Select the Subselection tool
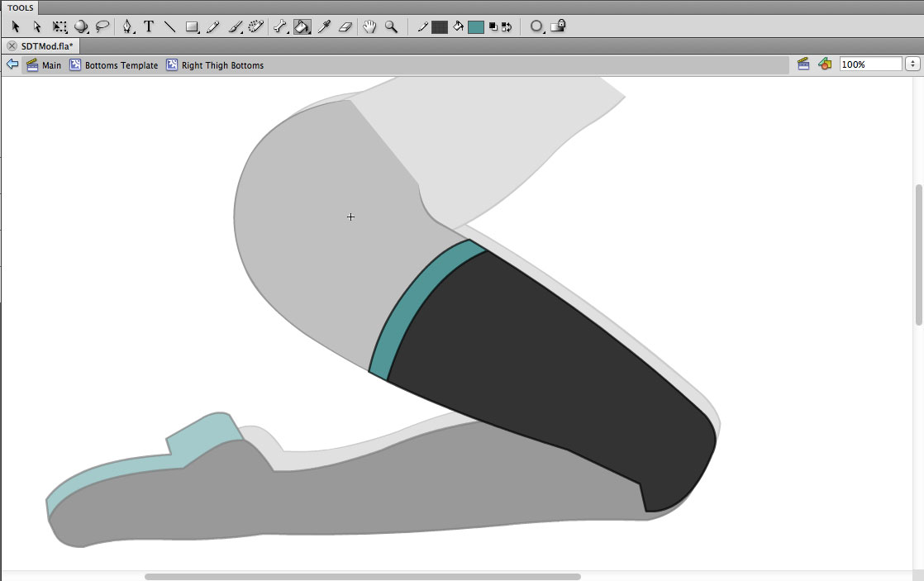Viewport: 924px width, 581px height. (x=37, y=26)
